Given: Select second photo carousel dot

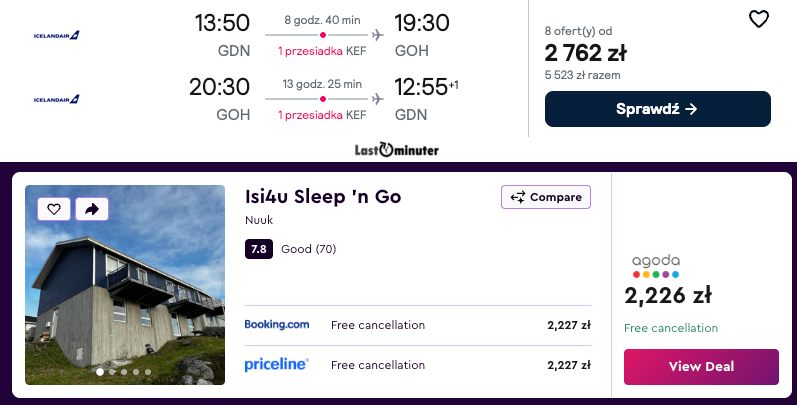Looking at the screenshot, I should click(112, 372).
